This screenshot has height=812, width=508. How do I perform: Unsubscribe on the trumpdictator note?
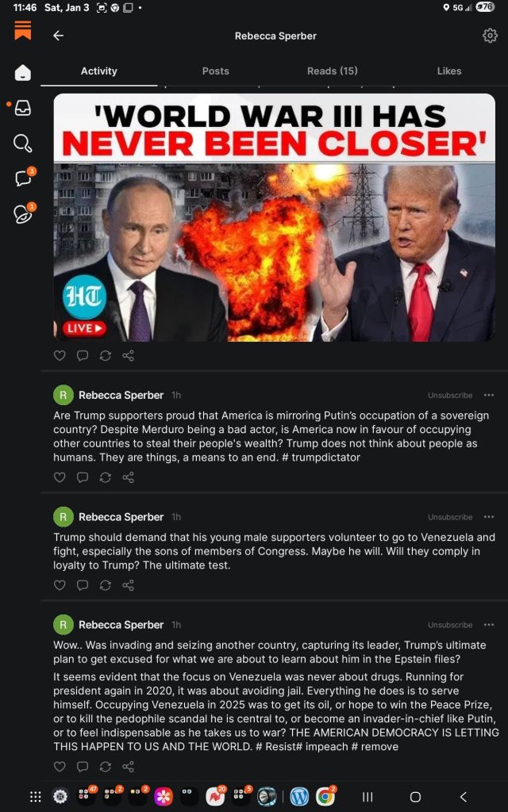[450, 395]
